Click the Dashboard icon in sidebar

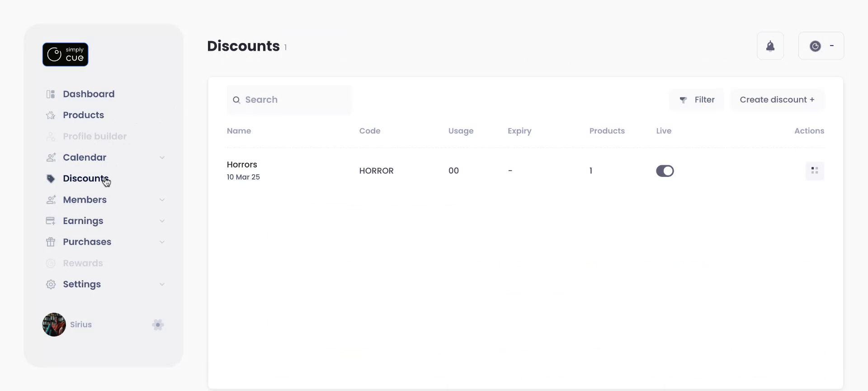(51, 94)
